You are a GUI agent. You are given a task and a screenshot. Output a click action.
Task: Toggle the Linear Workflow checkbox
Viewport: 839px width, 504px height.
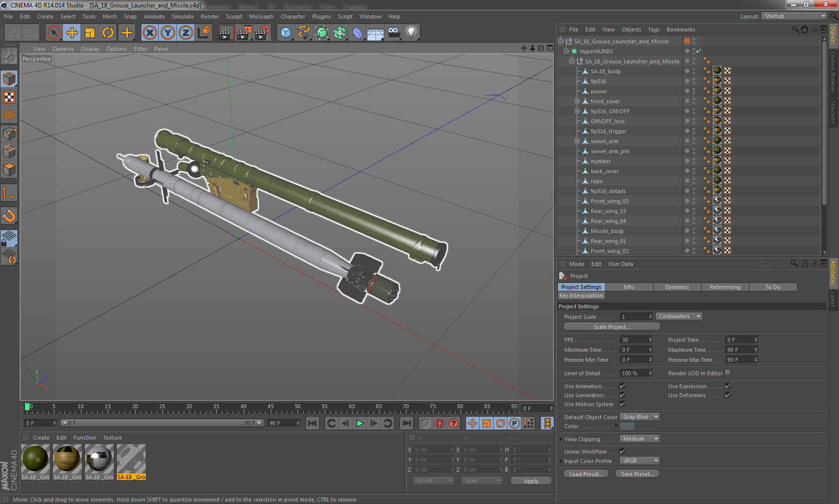(622, 452)
